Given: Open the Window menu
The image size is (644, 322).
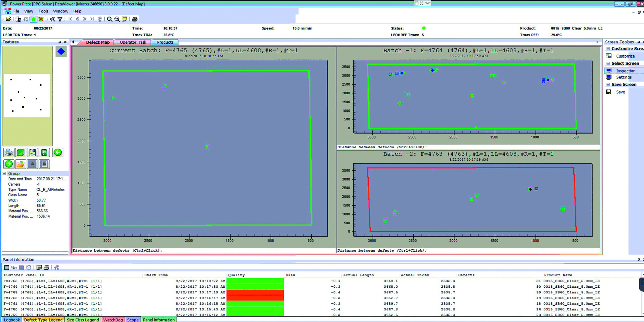Looking at the screenshot, I should pos(61,11).
